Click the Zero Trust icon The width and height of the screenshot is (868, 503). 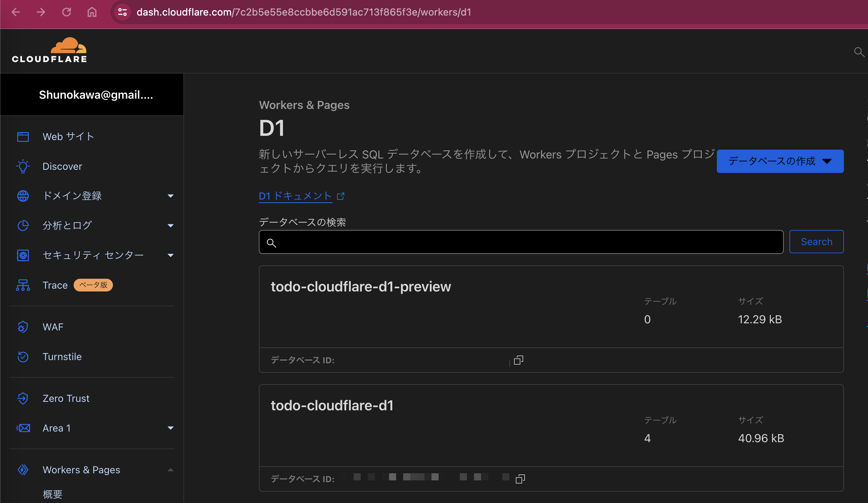pyautogui.click(x=23, y=398)
